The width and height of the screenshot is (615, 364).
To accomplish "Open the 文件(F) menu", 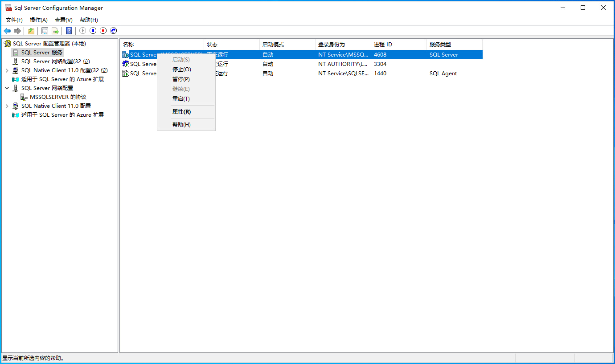I will click(x=14, y=20).
